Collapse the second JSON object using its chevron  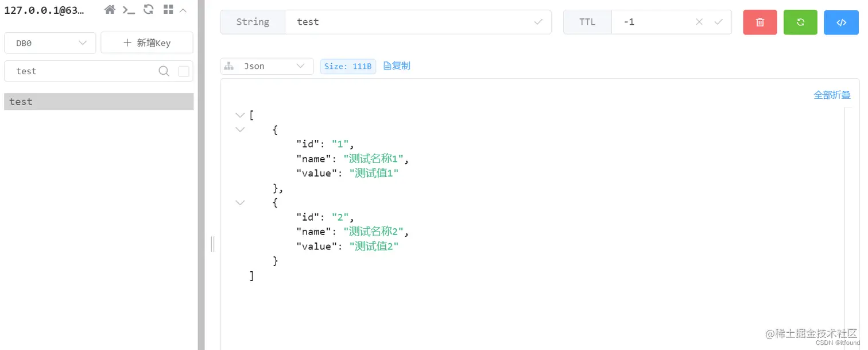point(240,202)
